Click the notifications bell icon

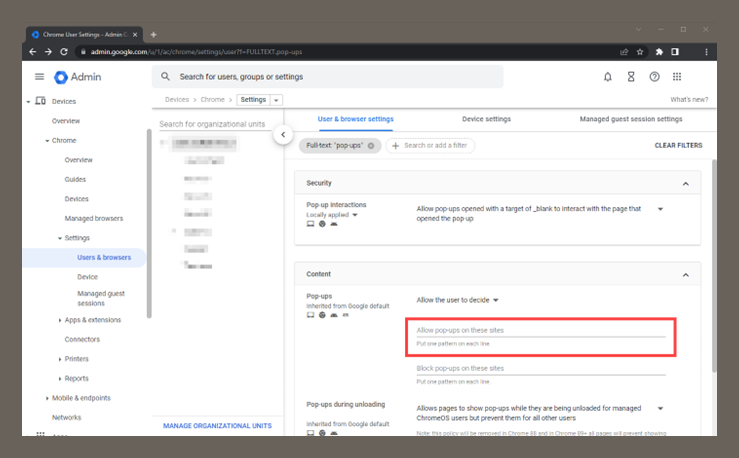coord(607,77)
